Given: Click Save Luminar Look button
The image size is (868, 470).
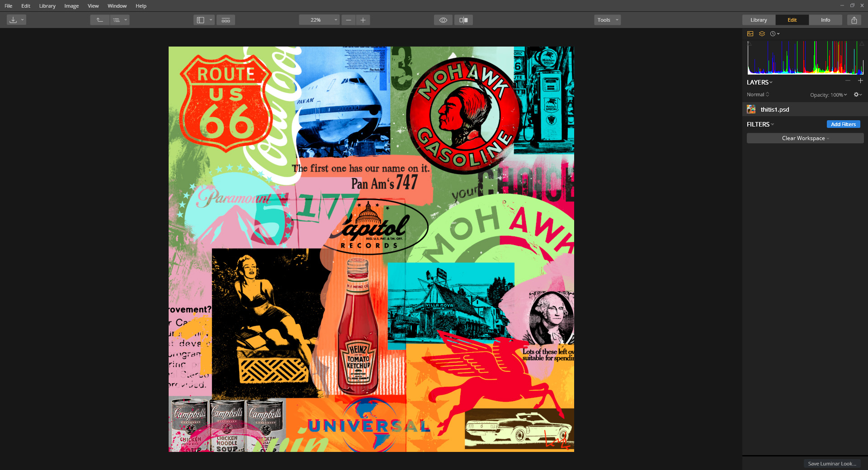Looking at the screenshot, I should 832,464.
